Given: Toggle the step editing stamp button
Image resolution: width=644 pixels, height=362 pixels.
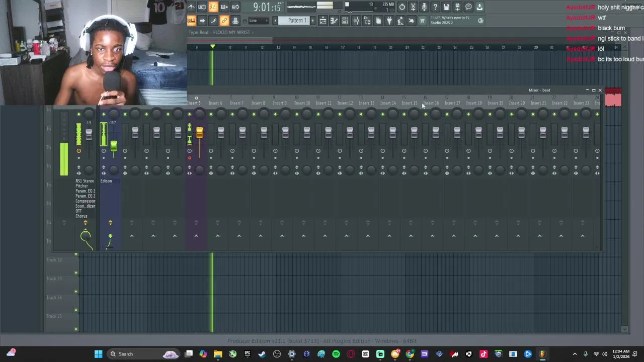Looking at the screenshot, I should (x=235, y=21).
